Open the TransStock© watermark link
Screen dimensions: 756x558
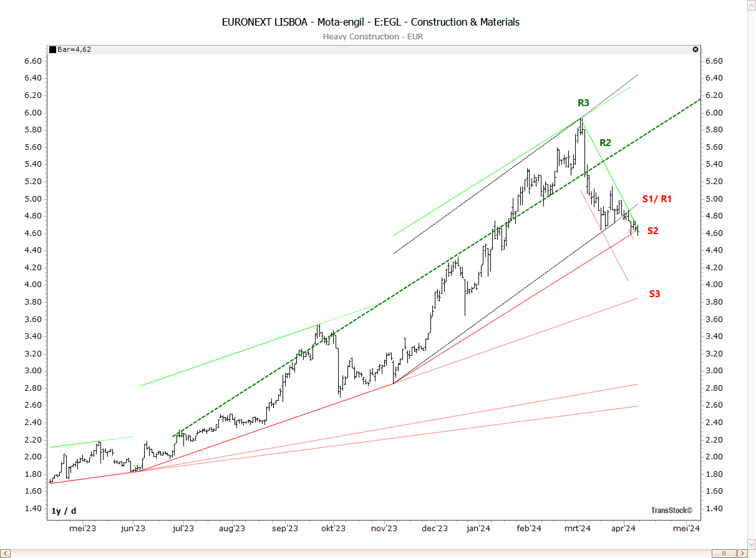[672, 511]
